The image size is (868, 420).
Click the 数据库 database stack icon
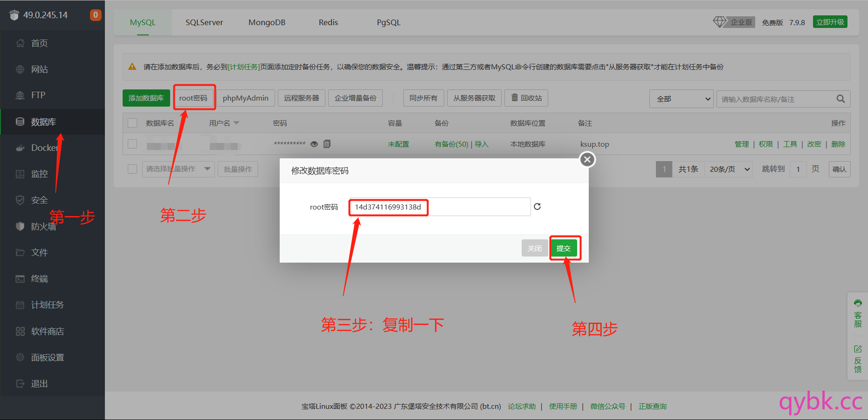coord(20,122)
